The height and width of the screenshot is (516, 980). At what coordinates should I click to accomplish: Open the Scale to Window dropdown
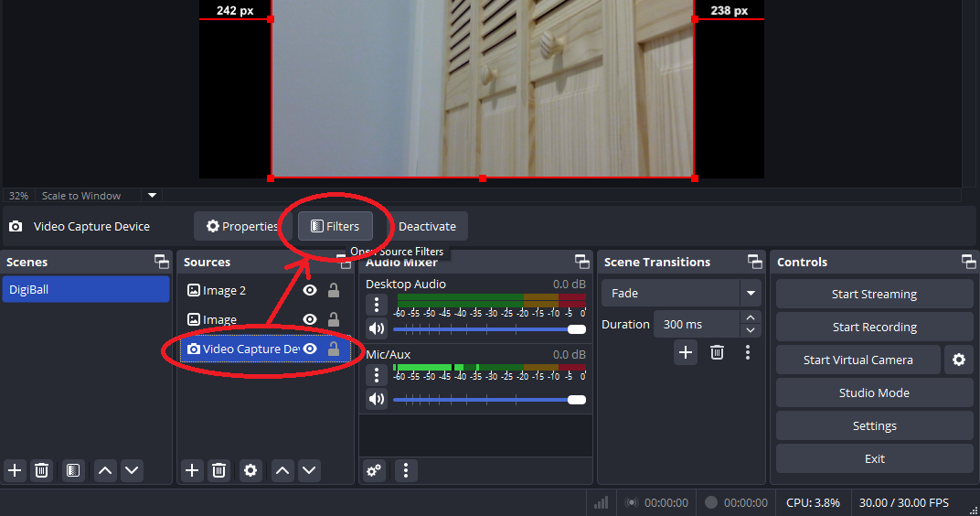tap(153, 195)
